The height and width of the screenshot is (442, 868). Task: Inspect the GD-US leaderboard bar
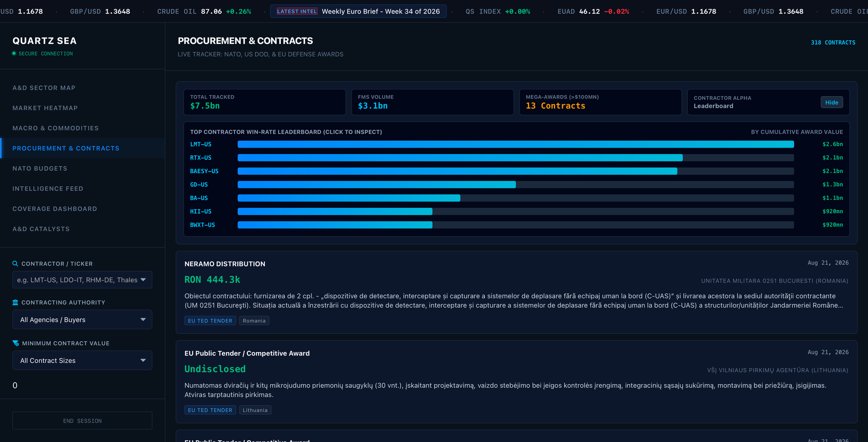[x=516, y=185]
